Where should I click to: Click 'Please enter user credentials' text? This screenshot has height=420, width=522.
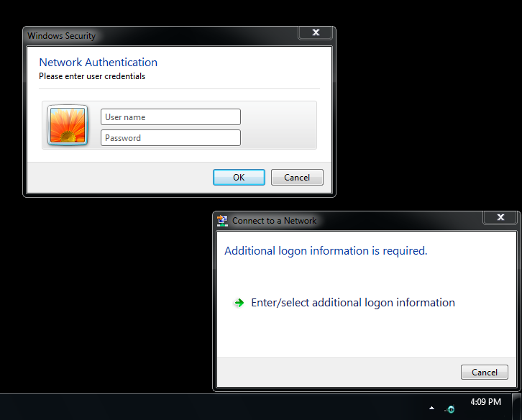click(92, 76)
